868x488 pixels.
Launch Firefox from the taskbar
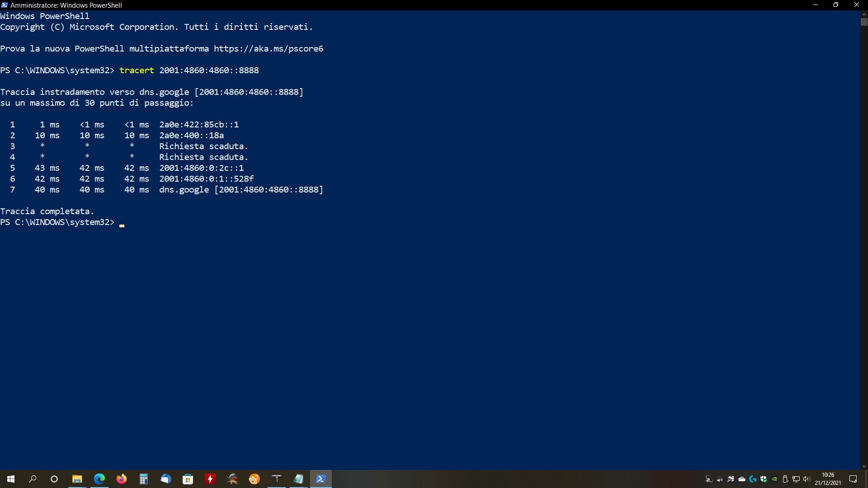tap(121, 479)
